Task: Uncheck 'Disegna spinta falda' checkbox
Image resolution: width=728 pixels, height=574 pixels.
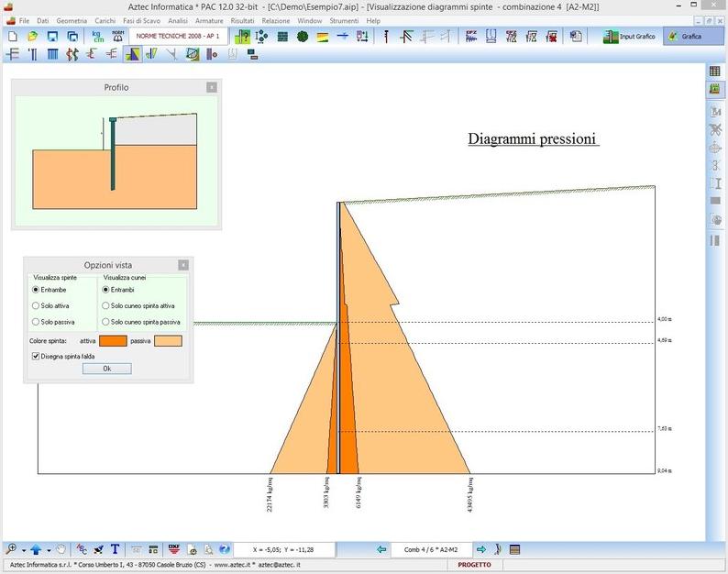Action: pos(34,355)
